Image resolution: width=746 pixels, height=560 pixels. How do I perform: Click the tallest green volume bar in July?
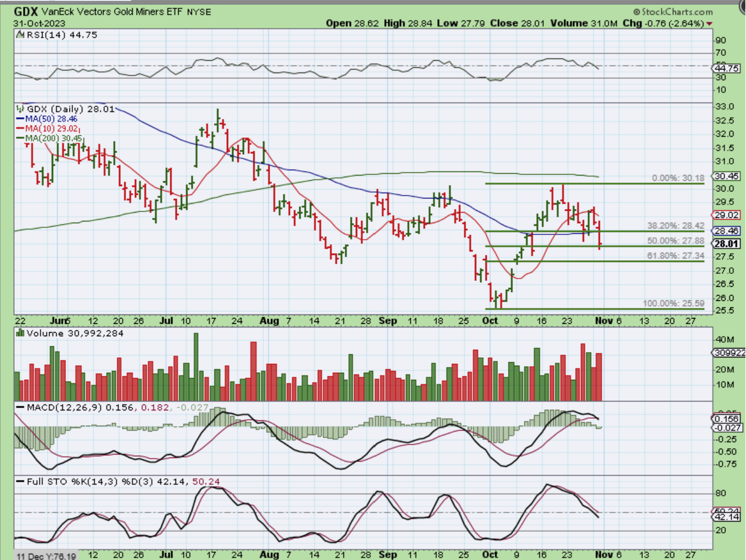pyautogui.click(x=196, y=367)
